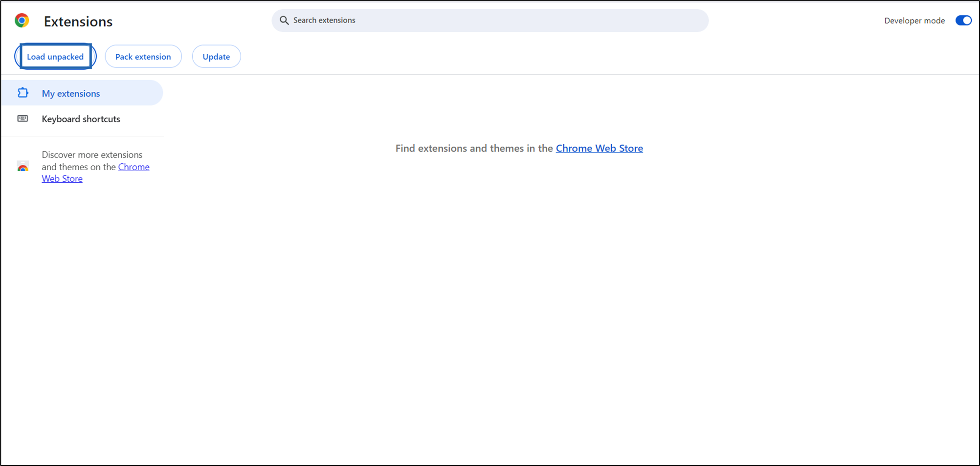Screen dimensions: 980x466
Task: Click the Extensions page title
Action: click(78, 22)
